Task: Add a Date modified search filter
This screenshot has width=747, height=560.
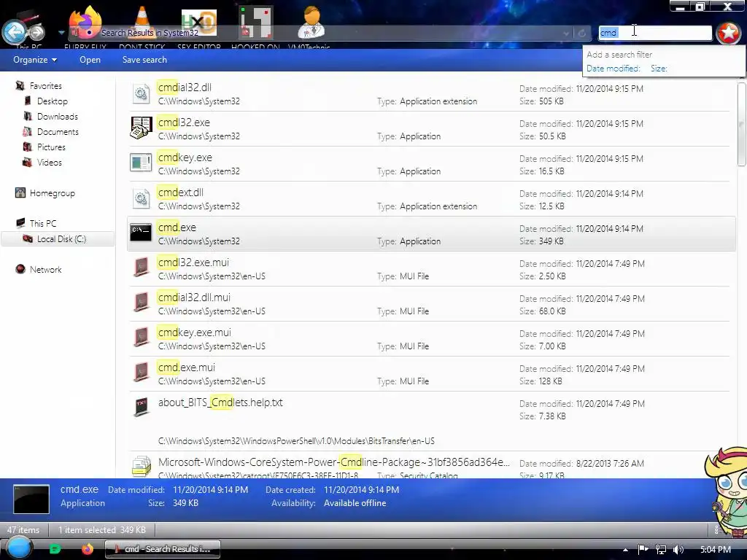Action: (613, 69)
